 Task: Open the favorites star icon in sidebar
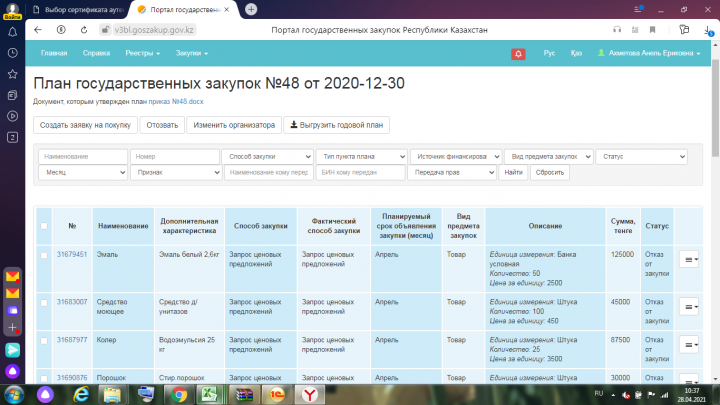click(x=12, y=74)
